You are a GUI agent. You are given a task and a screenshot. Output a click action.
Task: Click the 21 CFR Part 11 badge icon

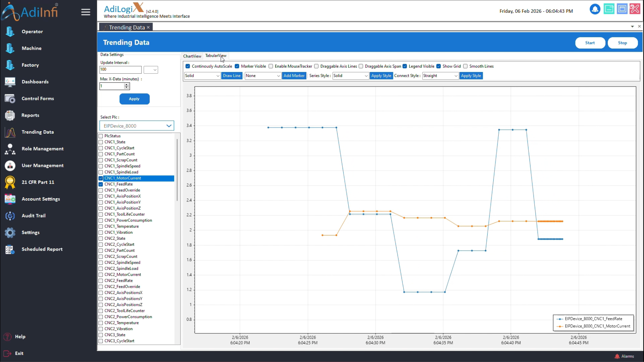pos(10,182)
